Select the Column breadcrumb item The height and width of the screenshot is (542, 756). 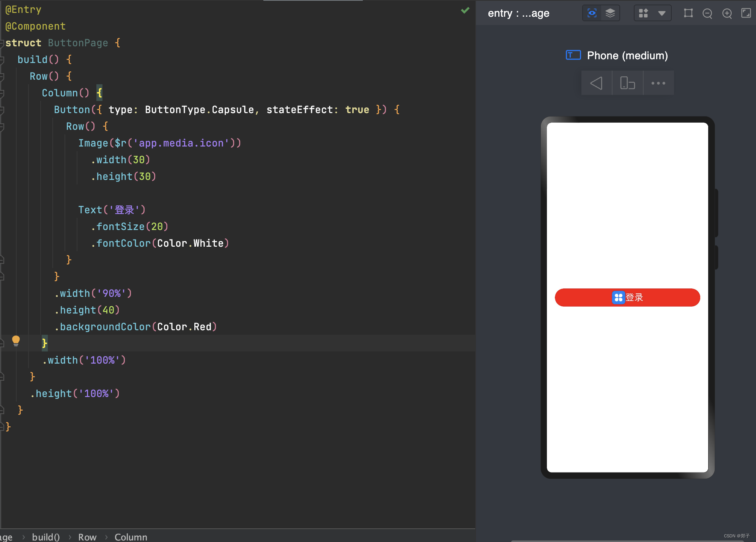pos(131,537)
